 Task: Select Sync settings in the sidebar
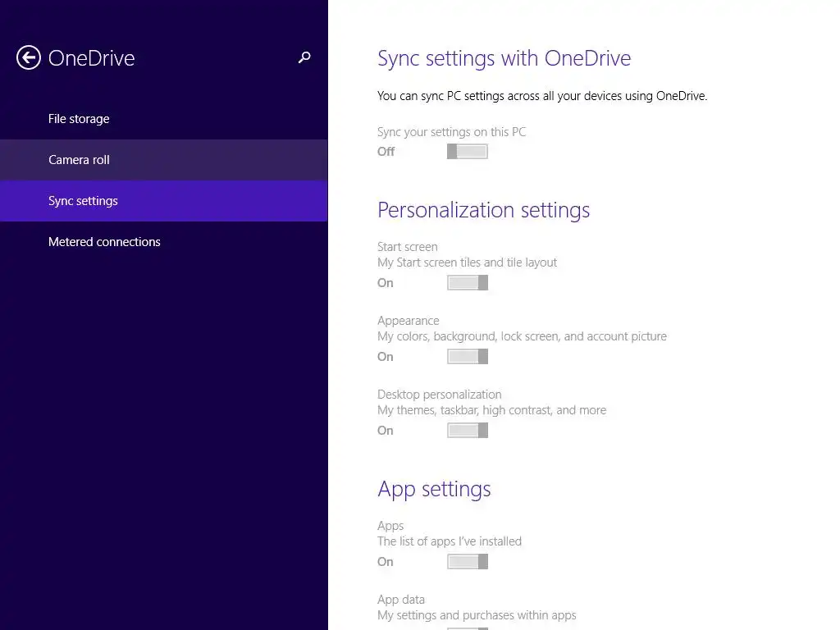(x=164, y=201)
